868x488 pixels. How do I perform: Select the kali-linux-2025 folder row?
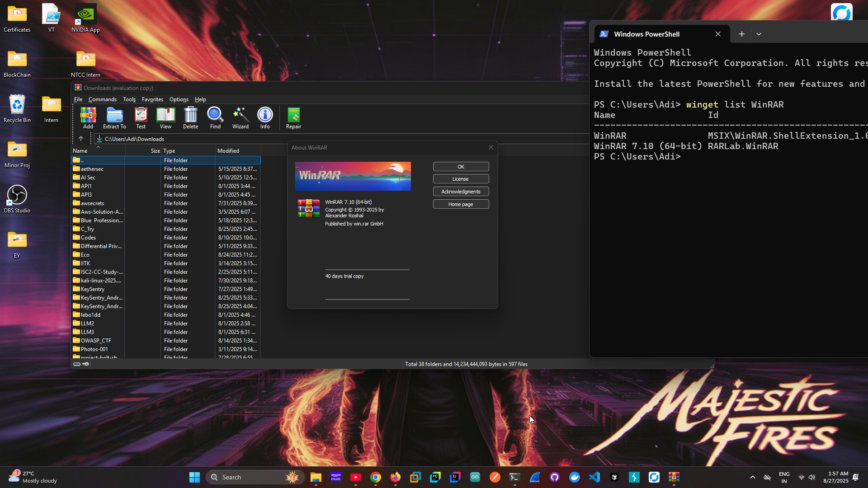(166, 281)
